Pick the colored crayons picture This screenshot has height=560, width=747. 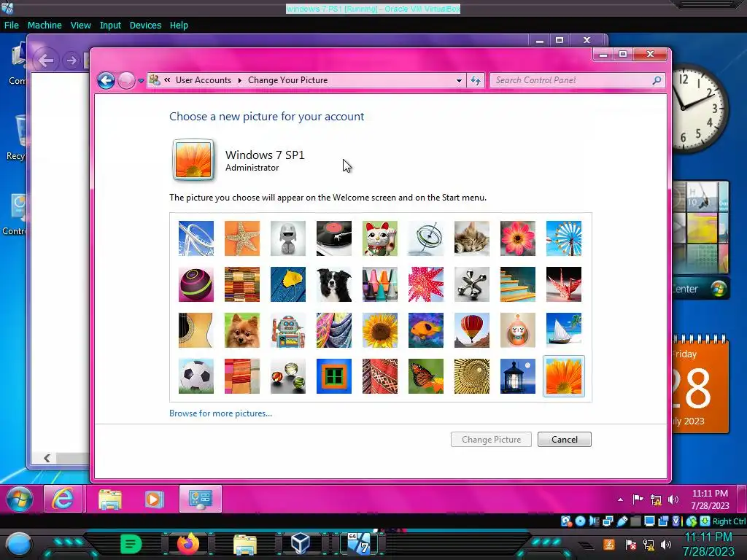click(x=379, y=284)
